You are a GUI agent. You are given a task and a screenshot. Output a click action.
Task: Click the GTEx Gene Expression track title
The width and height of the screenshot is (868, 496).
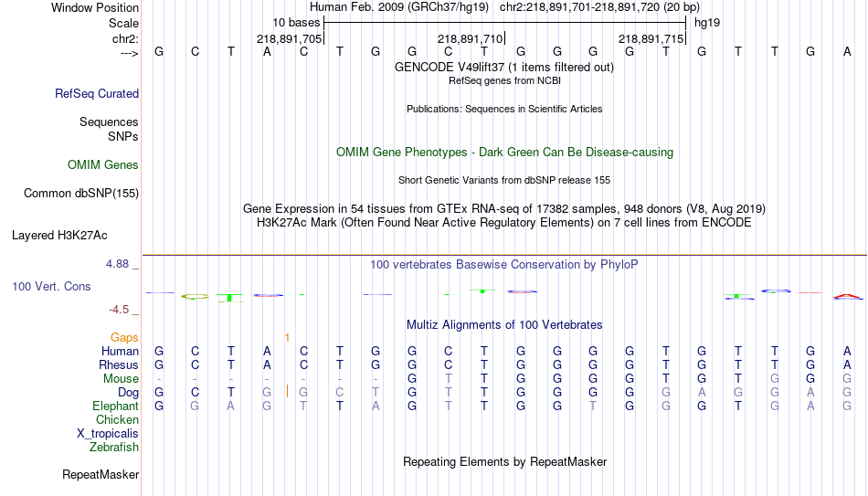point(504,208)
